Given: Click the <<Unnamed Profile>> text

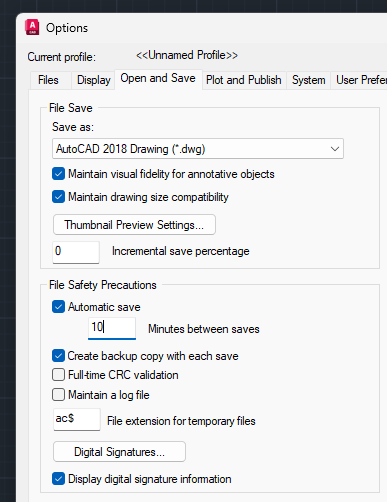Looking at the screenshot, I should point(187,55).
